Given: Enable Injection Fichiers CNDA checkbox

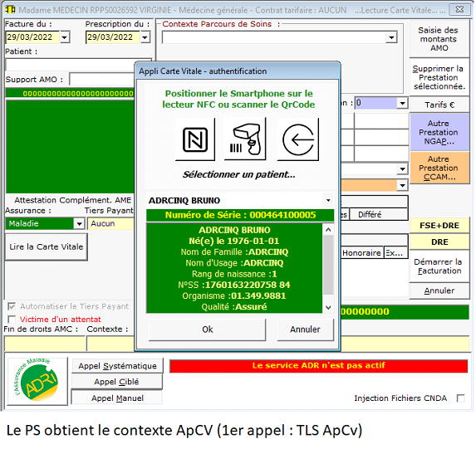Looking at the screenshot, I should [460, 398].
